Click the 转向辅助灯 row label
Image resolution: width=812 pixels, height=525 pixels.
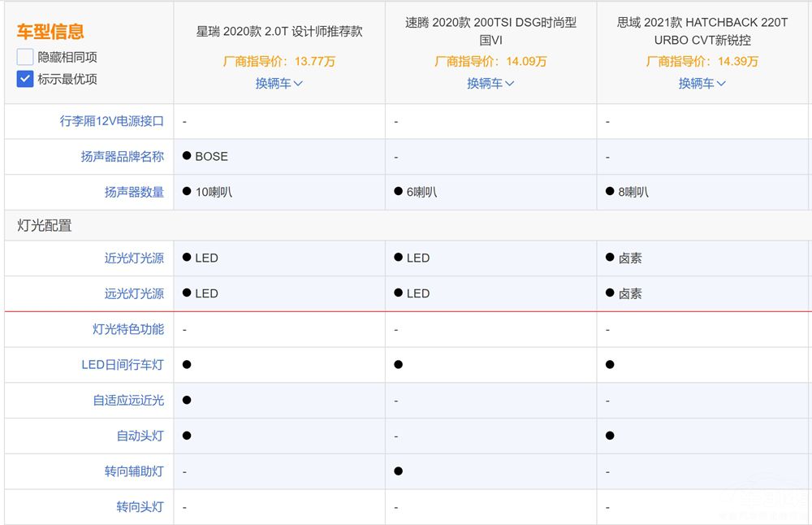click(134, 471)
